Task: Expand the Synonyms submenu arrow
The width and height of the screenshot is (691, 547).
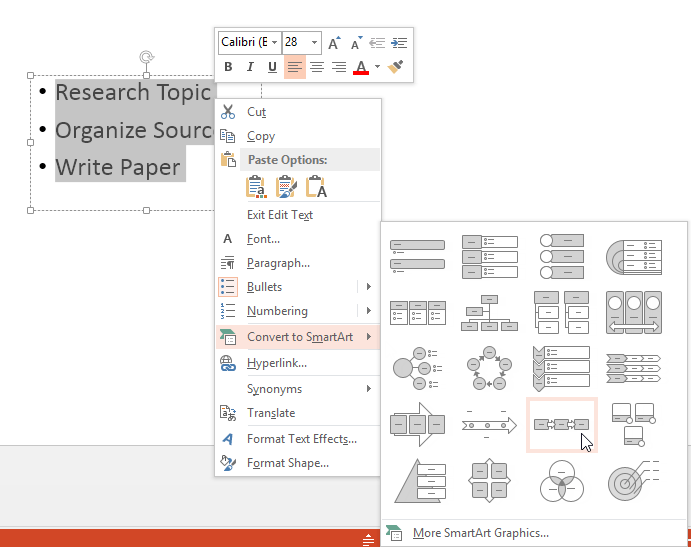Action: click(x=369, y=389)
